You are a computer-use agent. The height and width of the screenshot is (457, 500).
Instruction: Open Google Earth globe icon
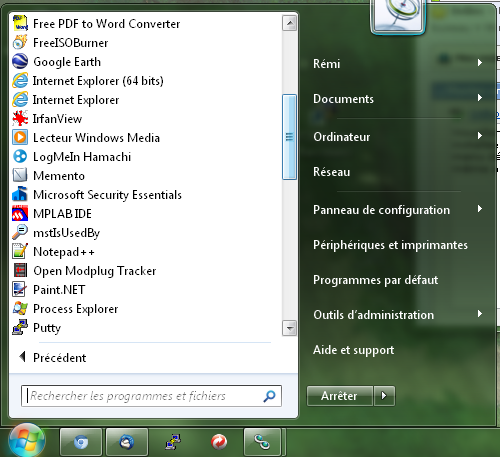tap(20, 62)
